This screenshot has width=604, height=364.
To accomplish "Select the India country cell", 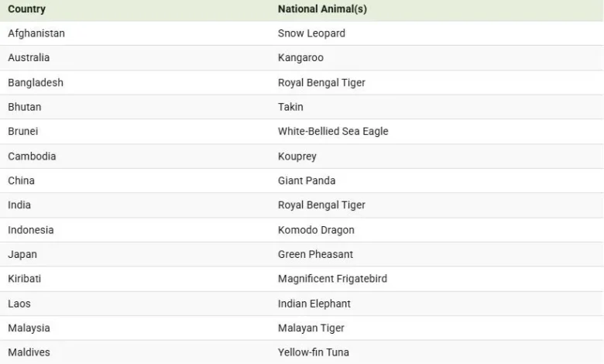I will (19, 205).
